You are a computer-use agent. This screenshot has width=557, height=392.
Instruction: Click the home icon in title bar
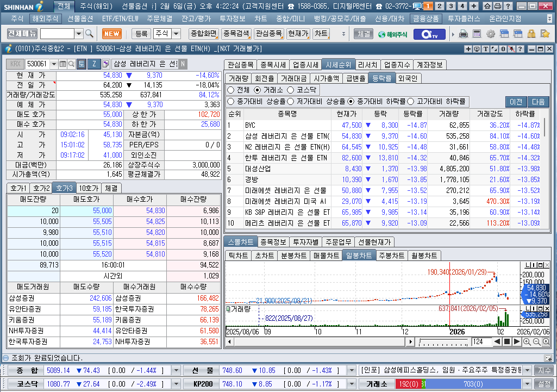point(488,6)
